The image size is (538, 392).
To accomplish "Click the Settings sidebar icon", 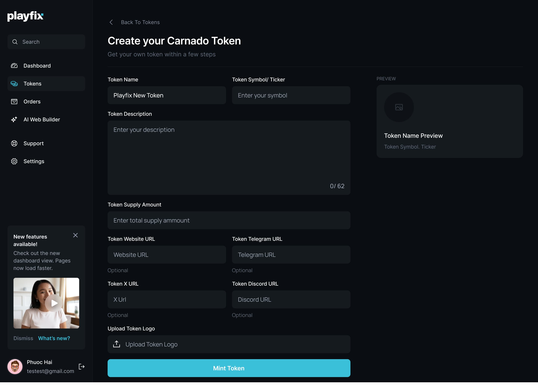I will (x=14, y=161).
